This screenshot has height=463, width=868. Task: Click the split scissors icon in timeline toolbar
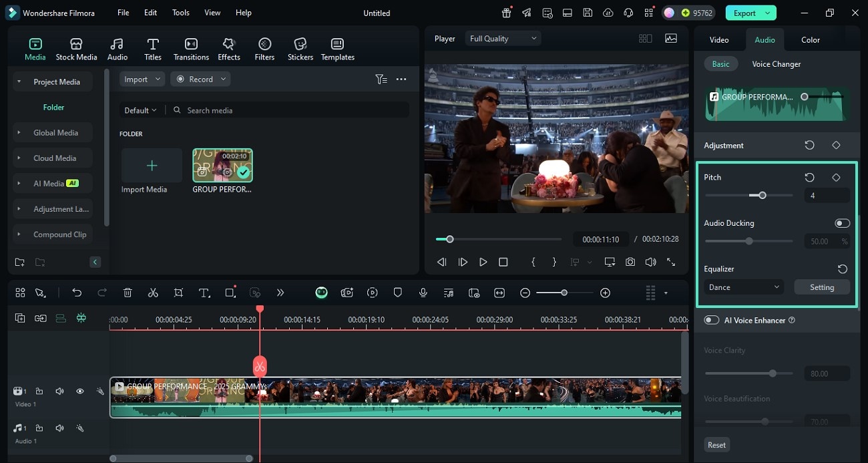153,293
